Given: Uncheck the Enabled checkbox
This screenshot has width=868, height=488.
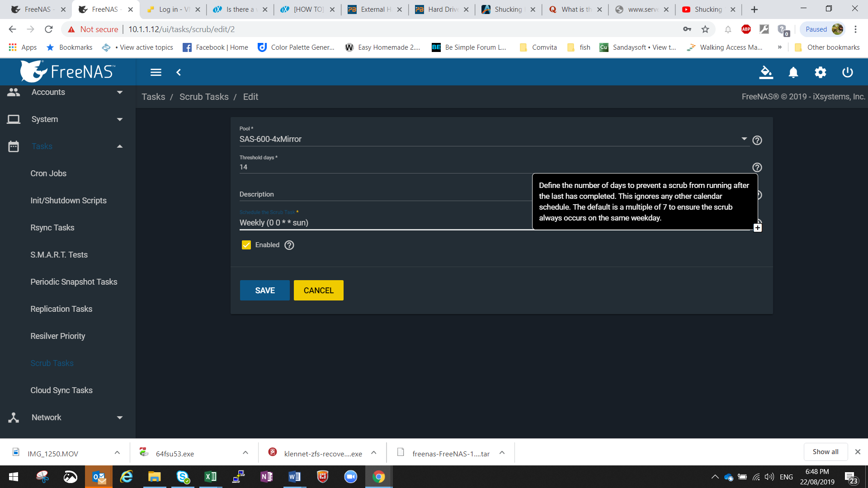Looking at the screenshot, I should [246, 245].
